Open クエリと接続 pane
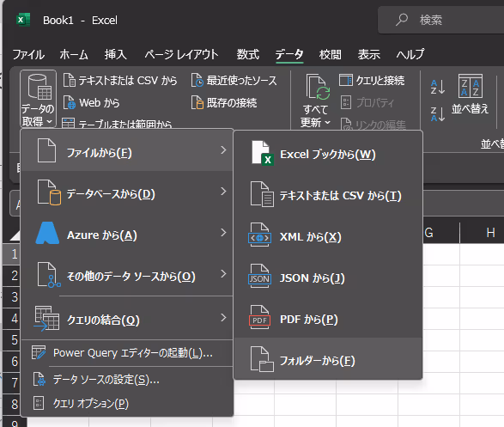Viewport: 504px width, 427px height. pos(372,81)
